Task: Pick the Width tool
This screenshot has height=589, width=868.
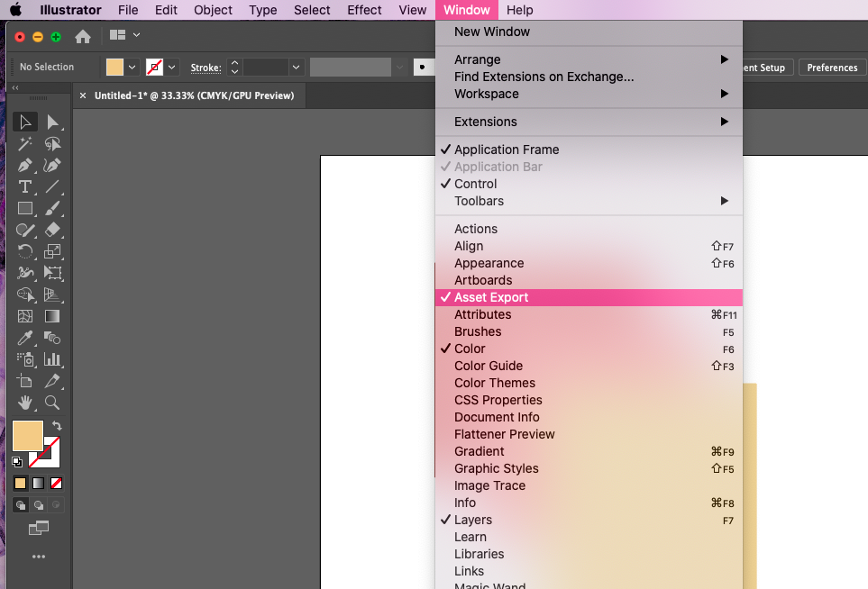Action: [25, 273]
